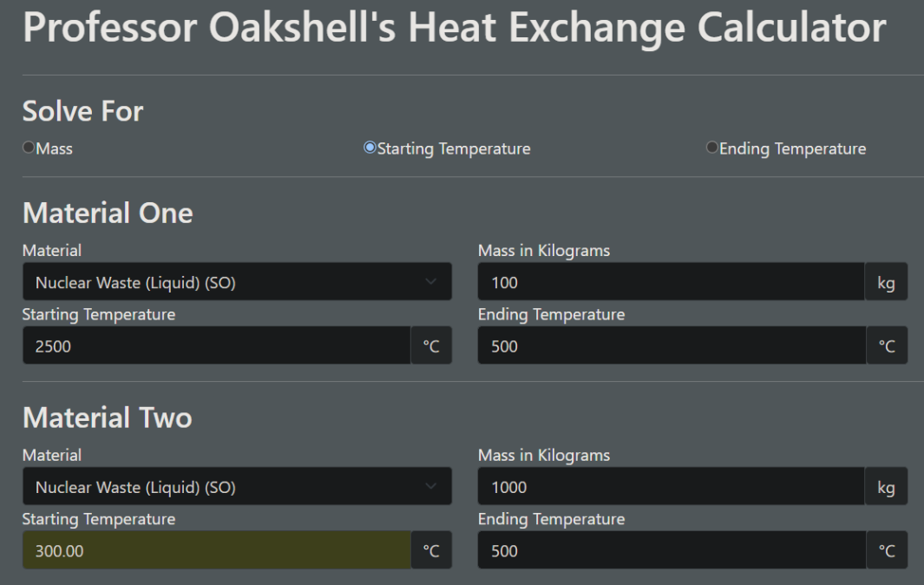
Task: Click the Solve For section heading
Action: pyautogui.click(x=83, y=111)
